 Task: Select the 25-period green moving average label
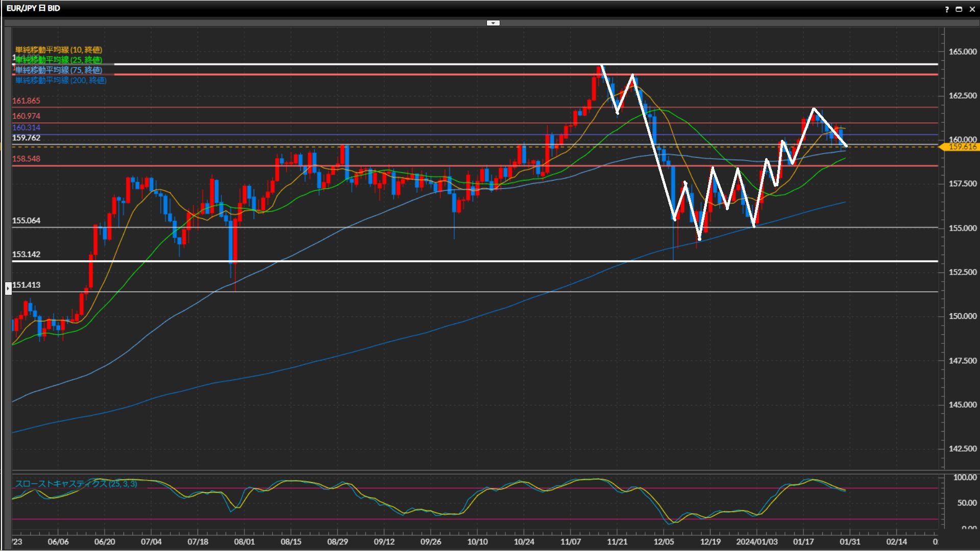click(58, 60)
